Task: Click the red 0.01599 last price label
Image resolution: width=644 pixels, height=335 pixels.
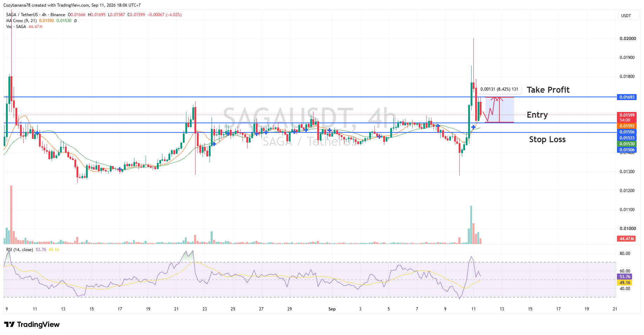Action: pyautogui.click(x=627, y=115)
